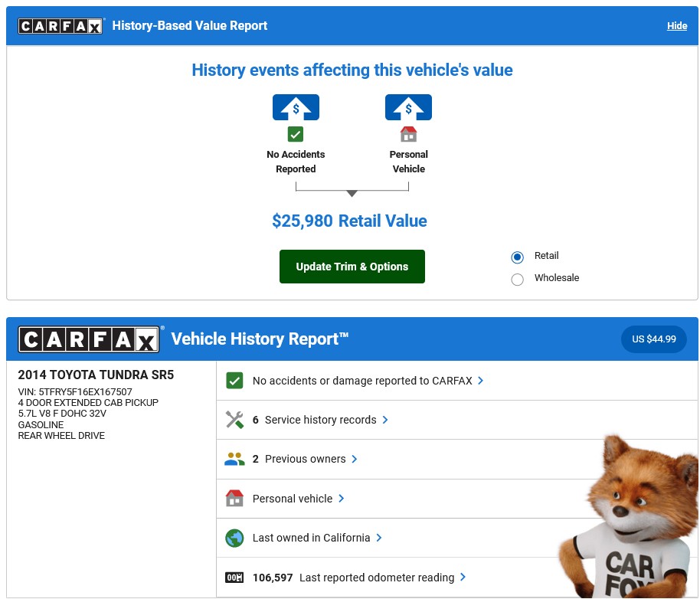Click the previous owners people icon
Screen dimensions: 700x599
tap(234, 459)
